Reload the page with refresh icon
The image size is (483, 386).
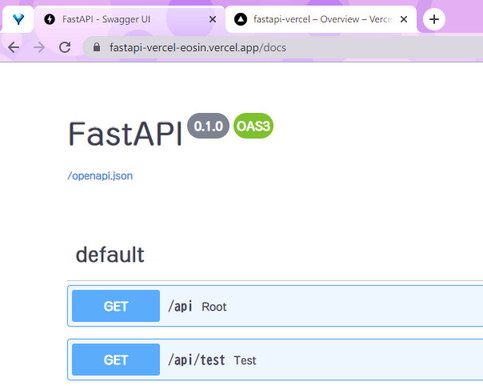pos(65,48)
